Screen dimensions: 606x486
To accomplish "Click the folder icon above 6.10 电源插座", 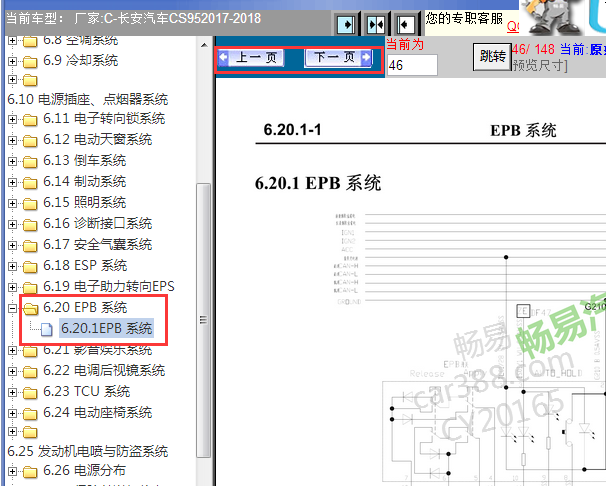I will click(x=30, y=80).
